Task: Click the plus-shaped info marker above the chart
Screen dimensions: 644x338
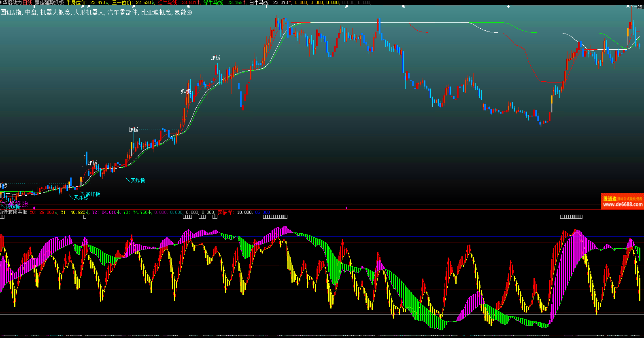Action: point(508,7)
